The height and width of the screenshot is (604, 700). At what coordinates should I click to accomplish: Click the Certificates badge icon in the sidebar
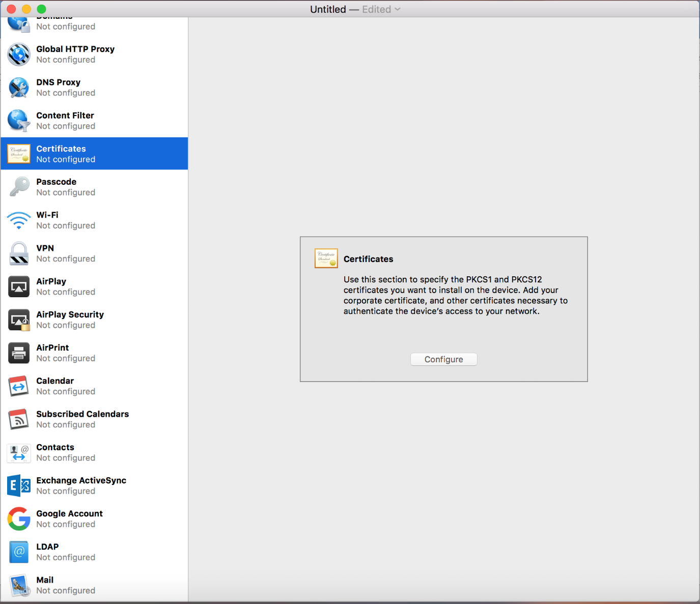tap(18, 153)
